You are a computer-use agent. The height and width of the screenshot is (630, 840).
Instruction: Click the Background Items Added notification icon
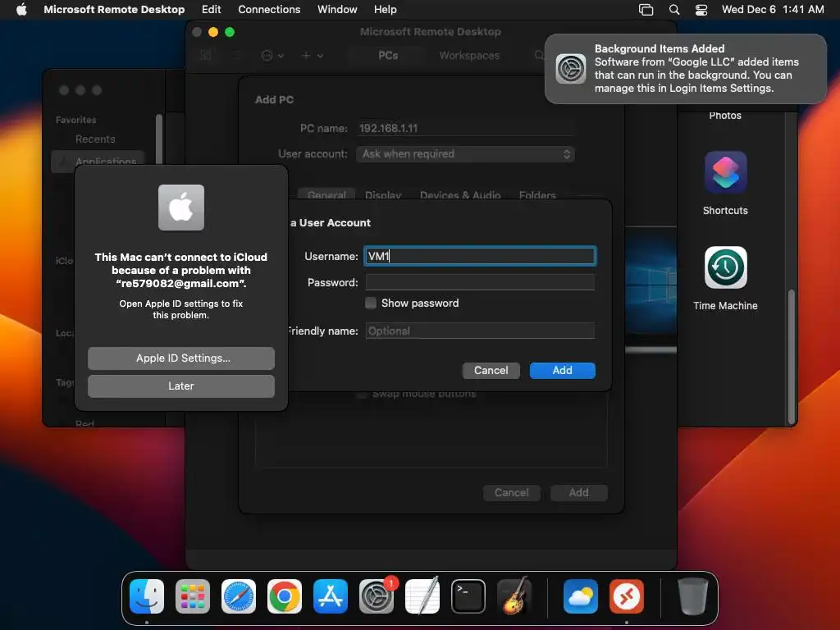tap(571, 69)
